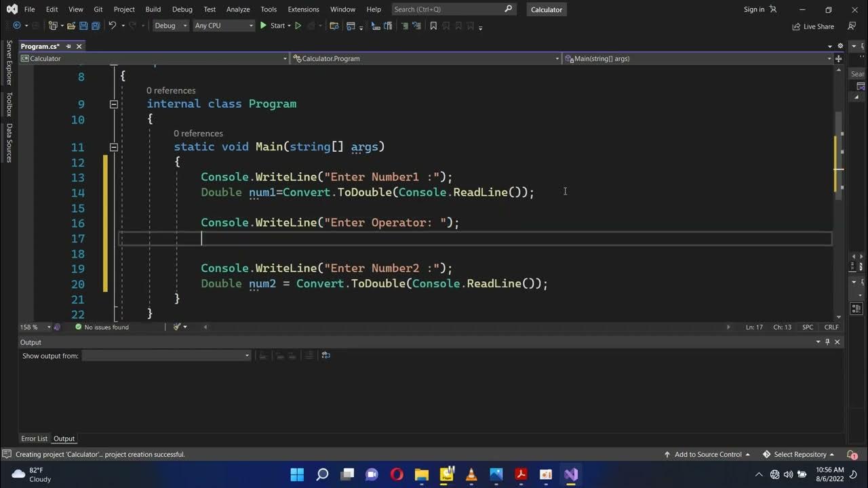Click the Find in Files toolbar icon

click(334, 26)
